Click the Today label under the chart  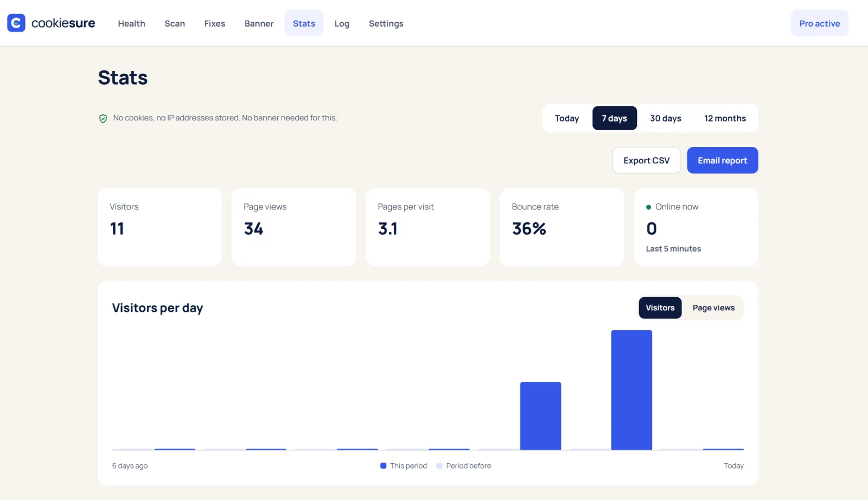point(733,466)
